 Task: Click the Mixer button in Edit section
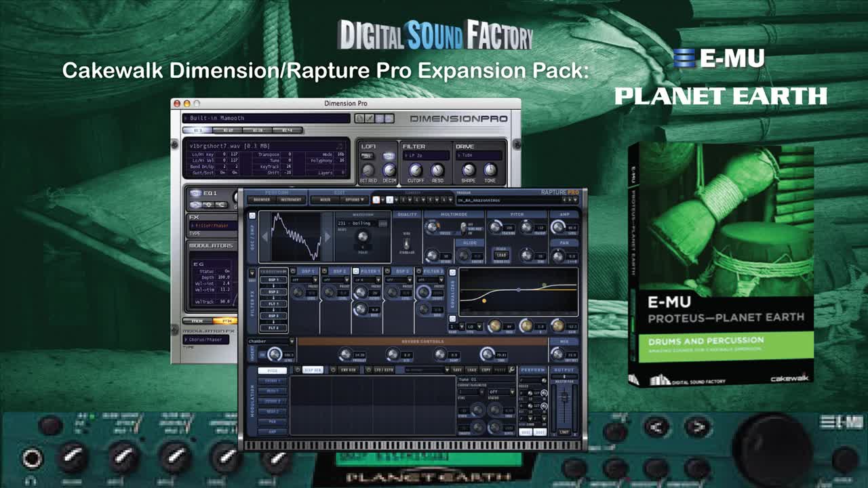pyautogui.click(x=325, y=200)
